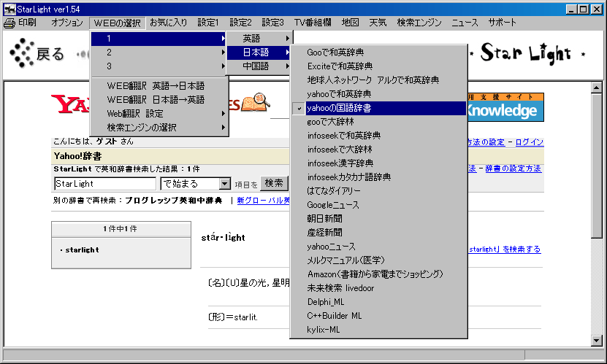
Task: Click the starlight を検索する link
Action: pyautogui.click(x=505, y=249)
